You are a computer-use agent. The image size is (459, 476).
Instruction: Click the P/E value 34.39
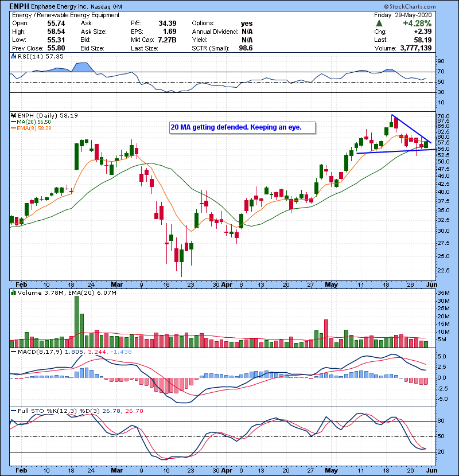coord(168,24)
